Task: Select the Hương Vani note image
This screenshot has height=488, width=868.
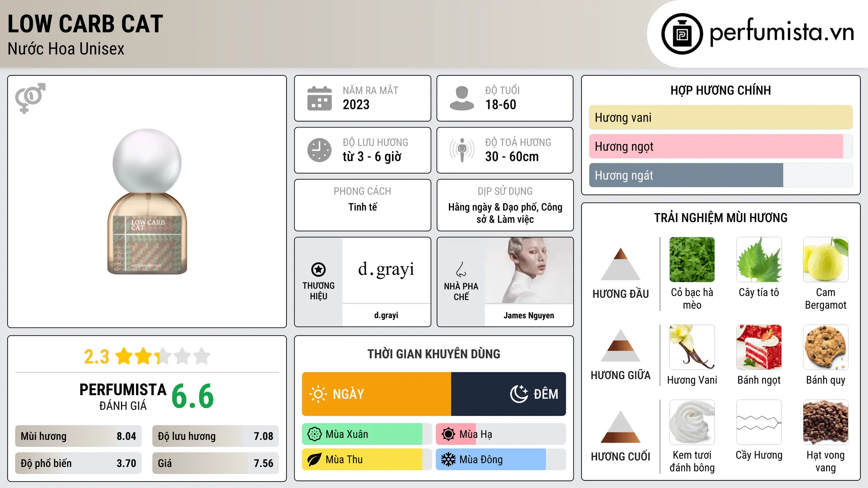Action: (692, 347)
